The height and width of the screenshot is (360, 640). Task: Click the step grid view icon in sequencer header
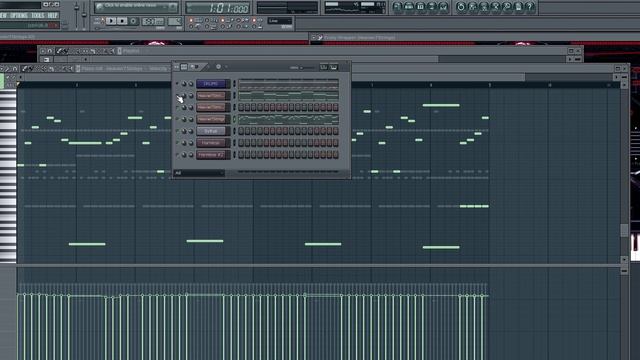[184, 67]
